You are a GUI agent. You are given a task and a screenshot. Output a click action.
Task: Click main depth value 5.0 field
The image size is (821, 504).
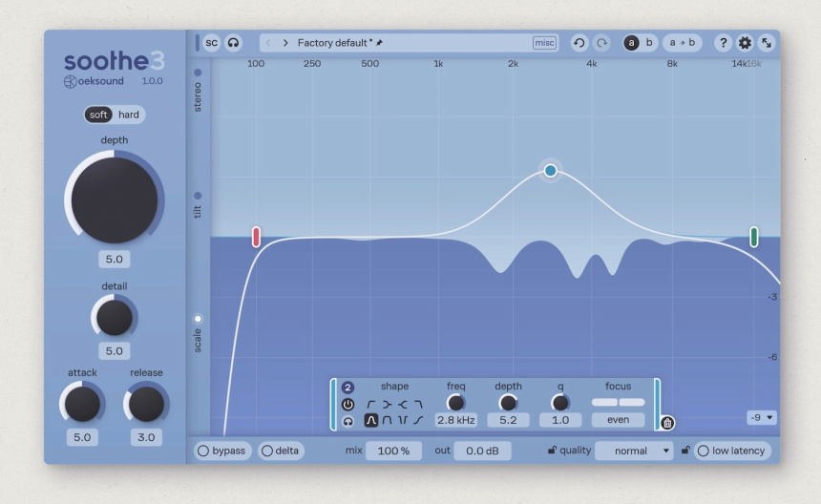pos(115,259)
